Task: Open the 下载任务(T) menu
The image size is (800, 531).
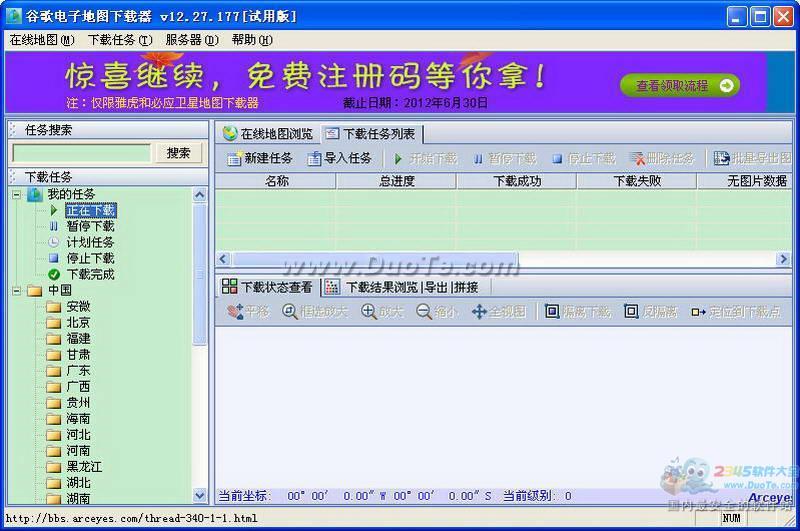Action: [x=120, y=40]
